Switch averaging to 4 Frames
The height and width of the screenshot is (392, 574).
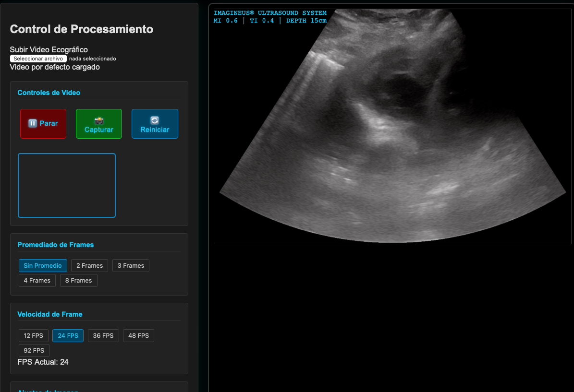pos(37,281)
